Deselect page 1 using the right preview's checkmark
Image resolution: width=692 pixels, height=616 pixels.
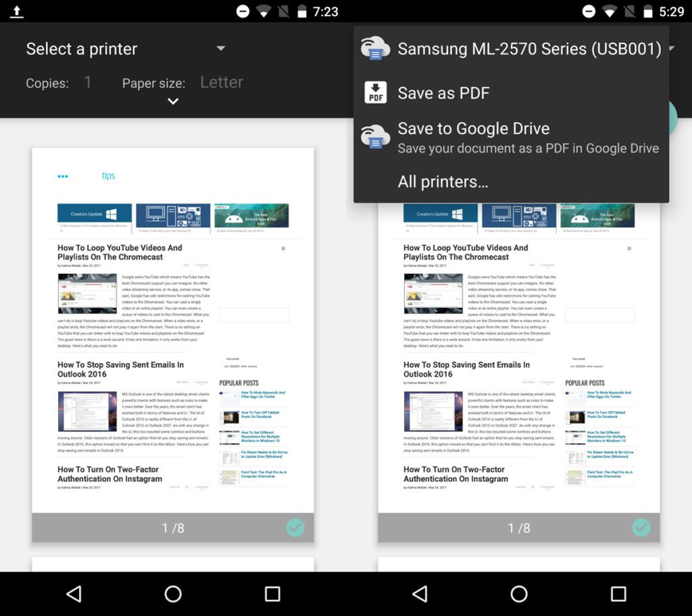point(642,527)
